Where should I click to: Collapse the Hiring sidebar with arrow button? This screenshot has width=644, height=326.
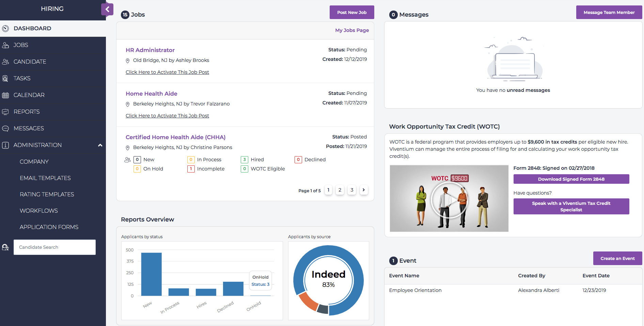pyautogui.click(x=107, y=10)
